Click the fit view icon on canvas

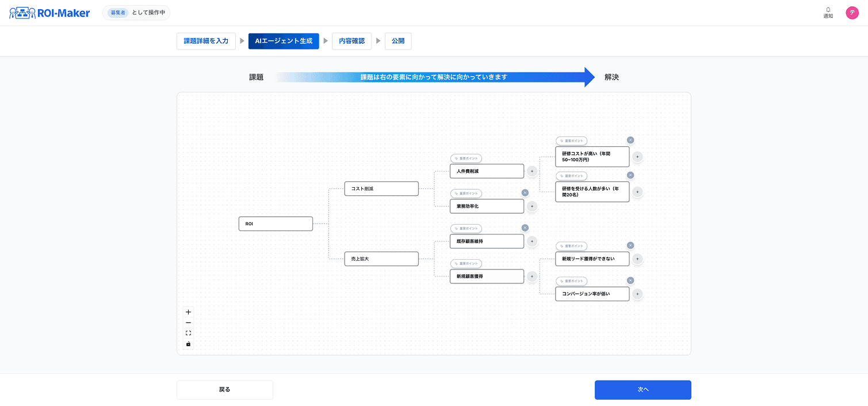click(x=188, y=333)
